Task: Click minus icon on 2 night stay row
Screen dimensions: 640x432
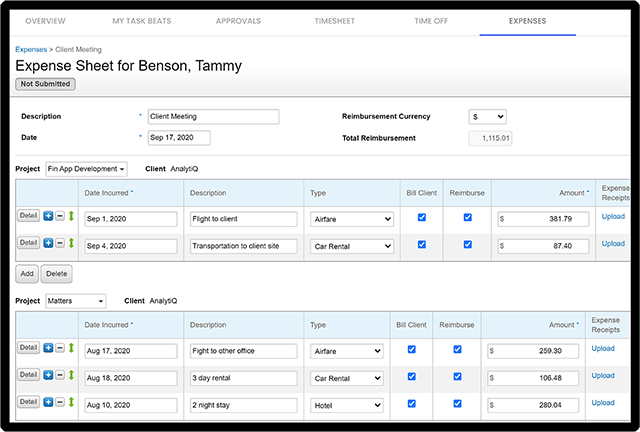Action: [60, 402]
